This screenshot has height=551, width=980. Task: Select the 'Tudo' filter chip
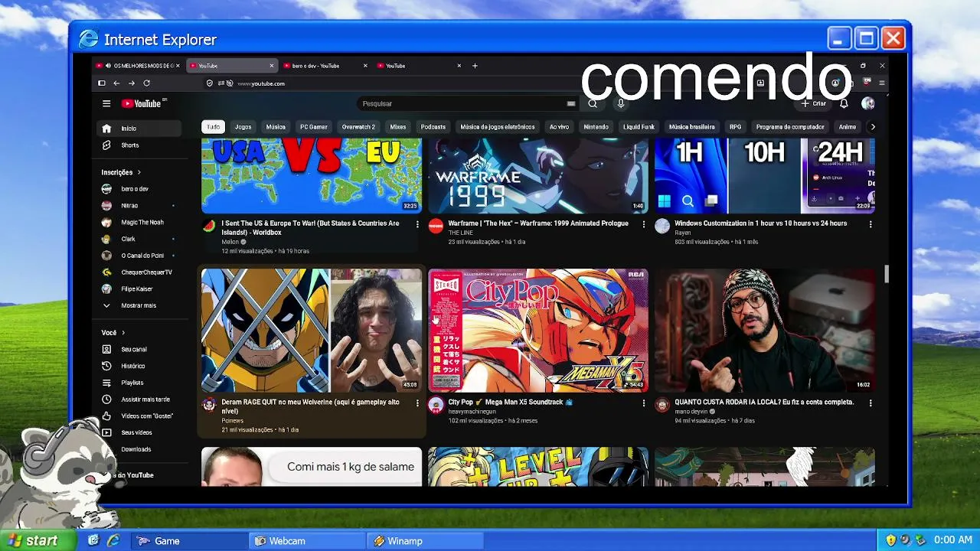click(x=213, y=127)
